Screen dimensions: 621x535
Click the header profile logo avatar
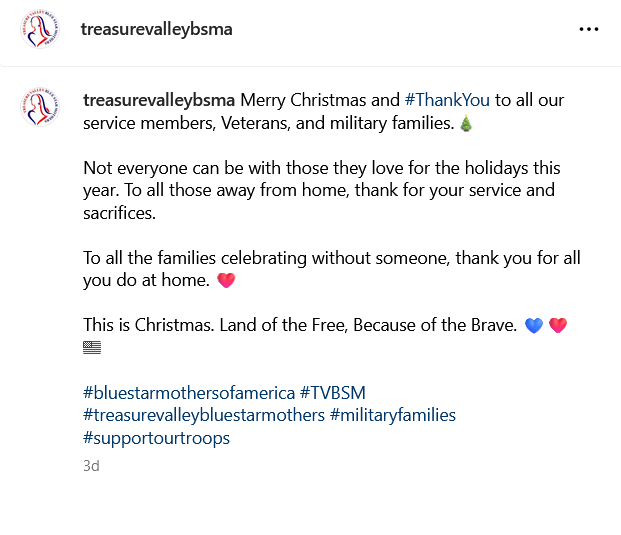[40, 30]
